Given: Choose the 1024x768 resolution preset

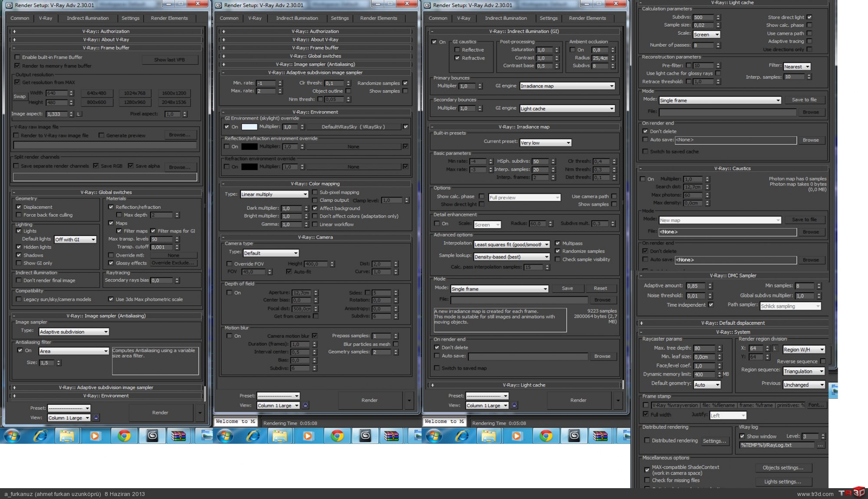Looking at the screenshot, I should click(x=135, y=93).
